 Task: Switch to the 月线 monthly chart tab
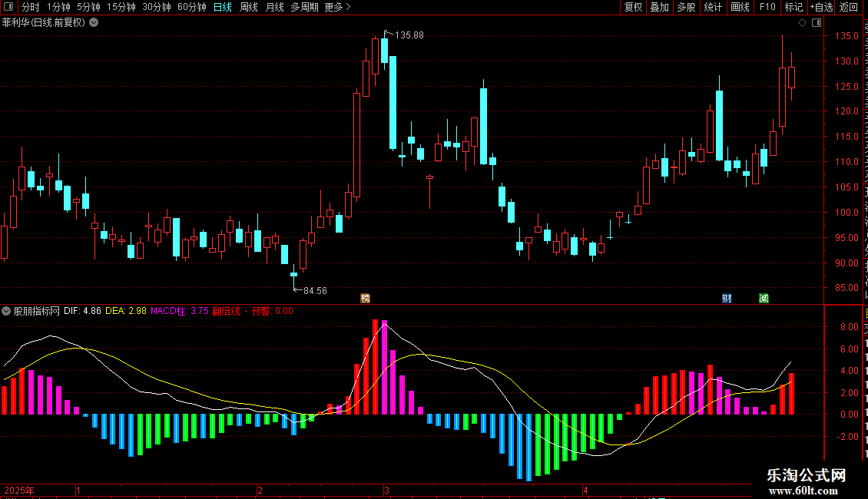pyautogui.click(x=274, y=7)
